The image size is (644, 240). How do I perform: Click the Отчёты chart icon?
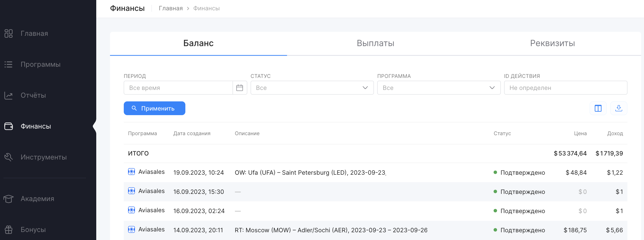(x=9, y=95)
